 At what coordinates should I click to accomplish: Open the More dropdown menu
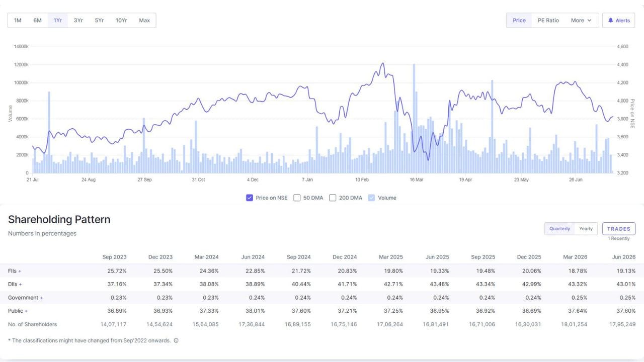(581, 21)
